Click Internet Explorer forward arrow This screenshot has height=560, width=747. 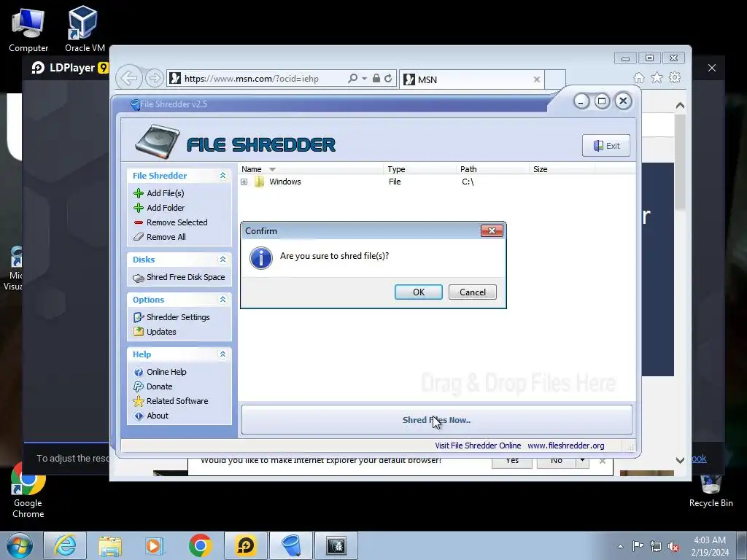pyautogui.click(x=155, y=78)
